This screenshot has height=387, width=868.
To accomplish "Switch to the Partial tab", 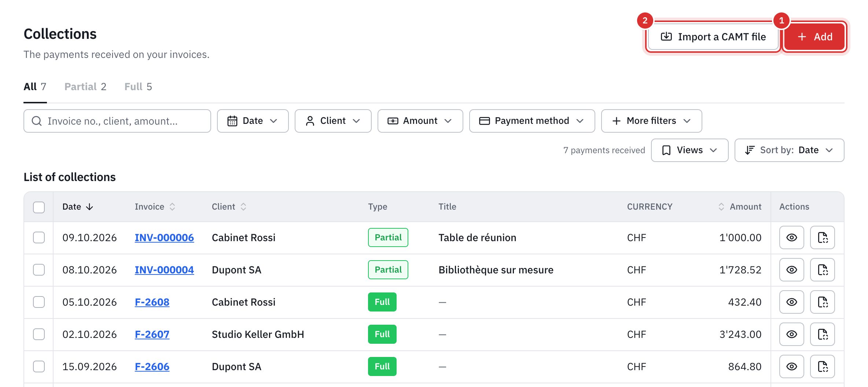I will tap(85, 87).
